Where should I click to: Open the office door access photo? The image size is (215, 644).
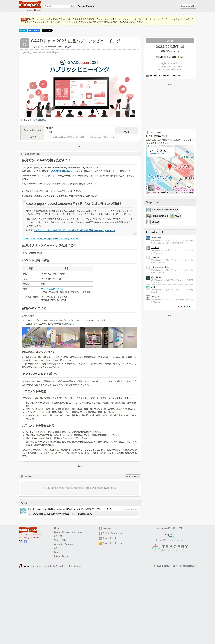[x=123, y=338]
